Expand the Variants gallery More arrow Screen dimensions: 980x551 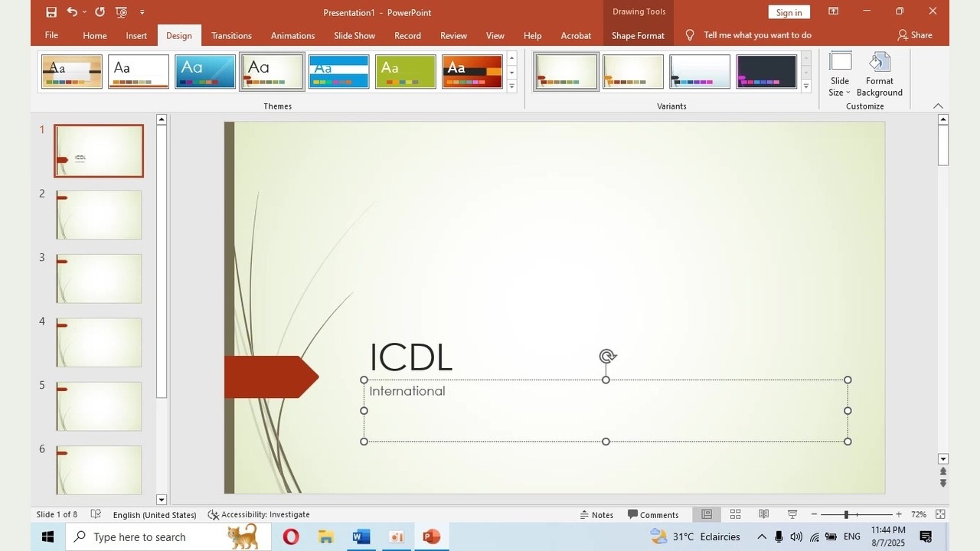805,86
